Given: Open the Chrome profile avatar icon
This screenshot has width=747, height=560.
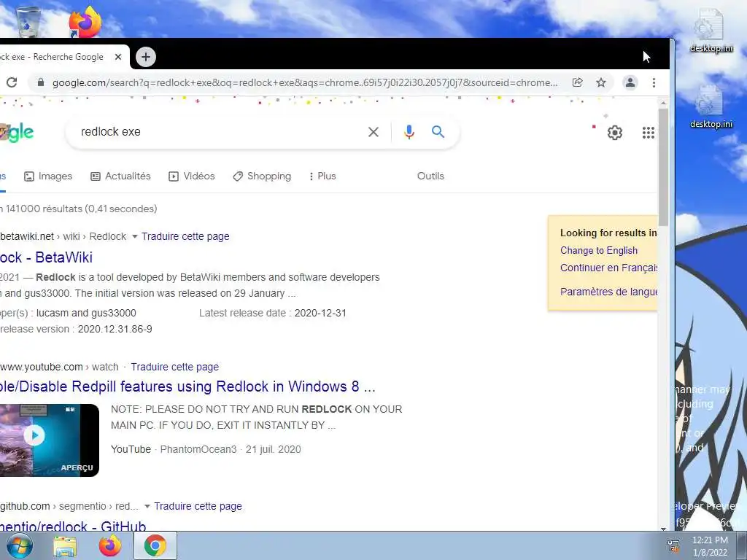Looking at the screenshot, I should [x=630, y=82].
